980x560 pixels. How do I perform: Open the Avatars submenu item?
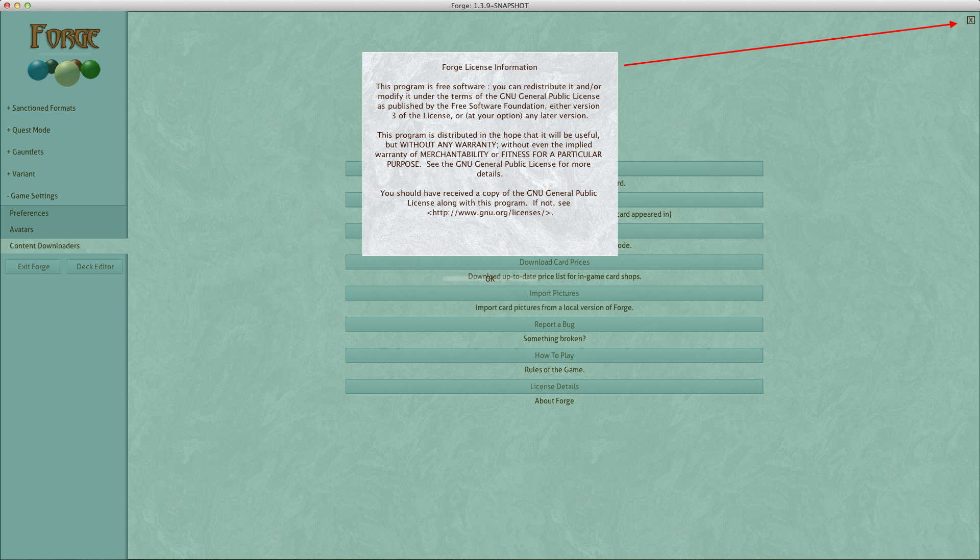(x=21, y=230)
